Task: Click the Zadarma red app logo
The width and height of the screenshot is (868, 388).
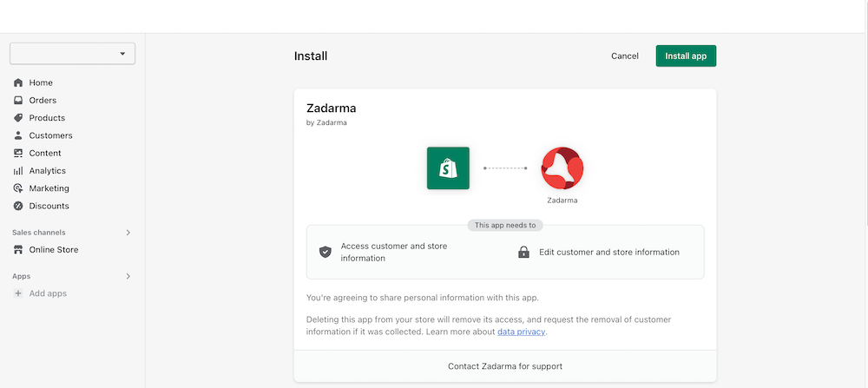Action: click(562, 168)
